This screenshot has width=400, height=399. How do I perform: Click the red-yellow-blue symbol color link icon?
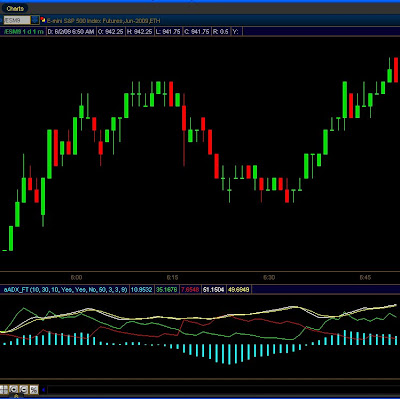(x=43, y=20)
